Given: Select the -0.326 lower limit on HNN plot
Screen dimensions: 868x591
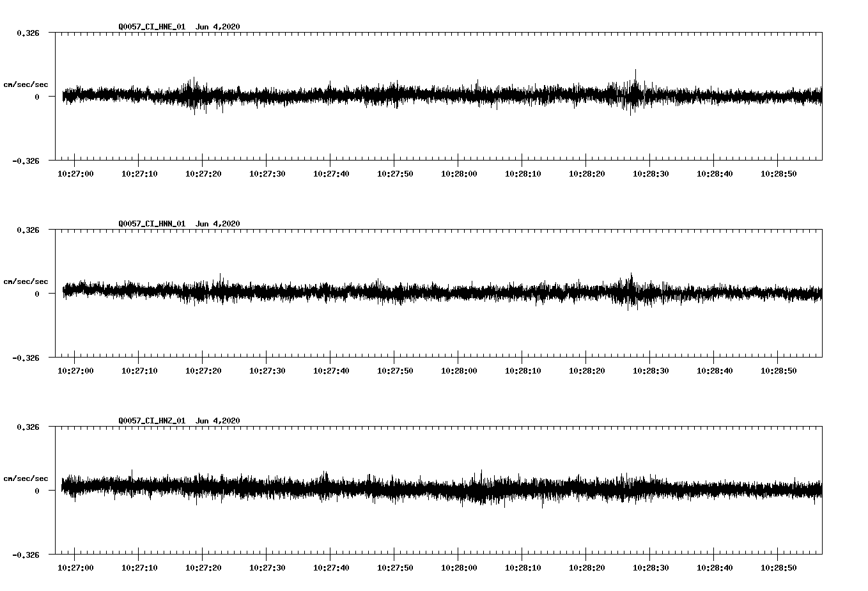Looking at the screenshot, I should (26, 358).
